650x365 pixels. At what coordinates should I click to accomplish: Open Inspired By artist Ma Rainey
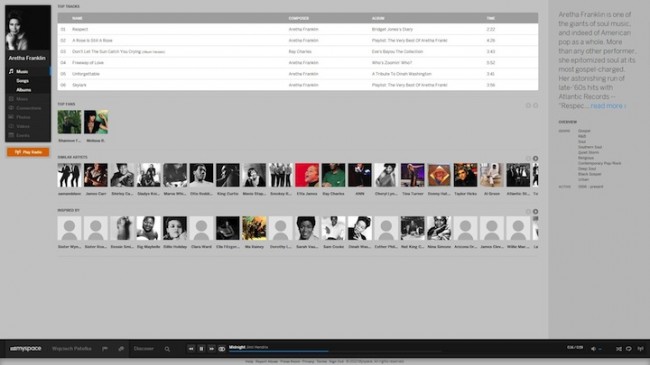point(254,228)
